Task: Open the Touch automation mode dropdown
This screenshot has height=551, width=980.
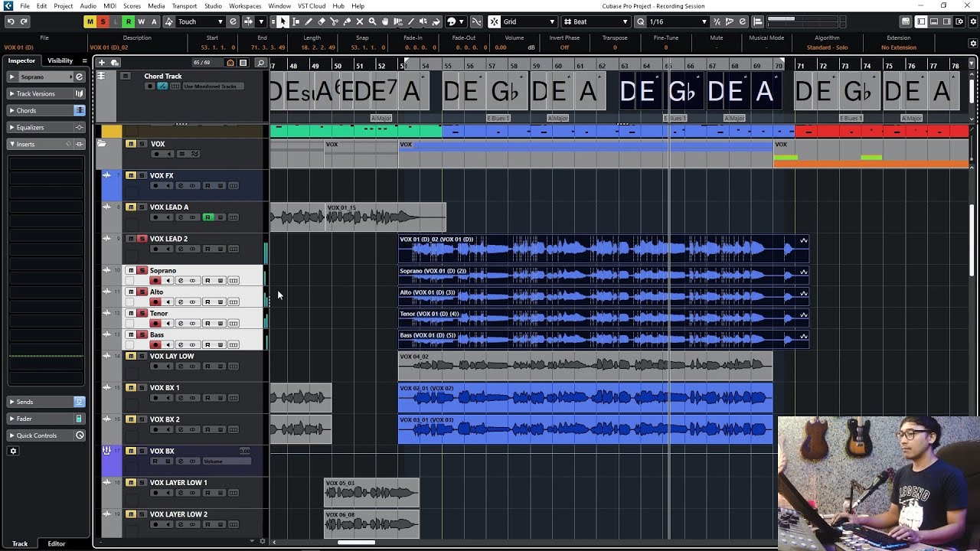Action: tap(201, 21)
